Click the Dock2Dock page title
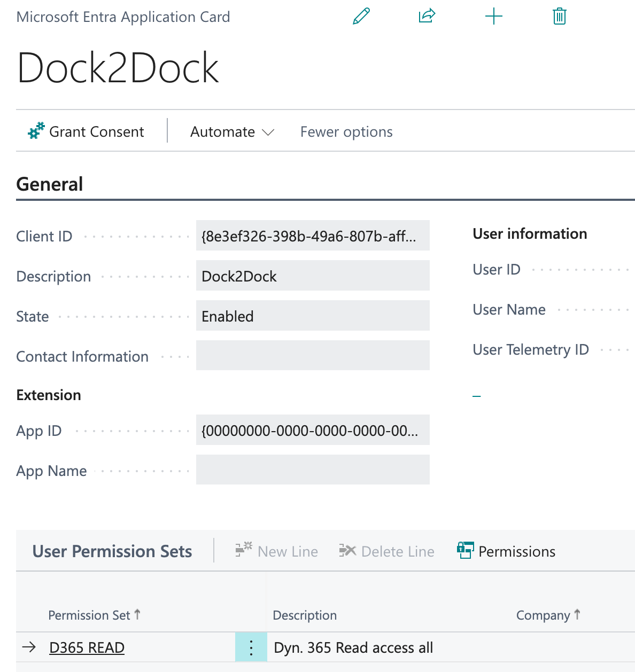635x672 pixels. 118,68
